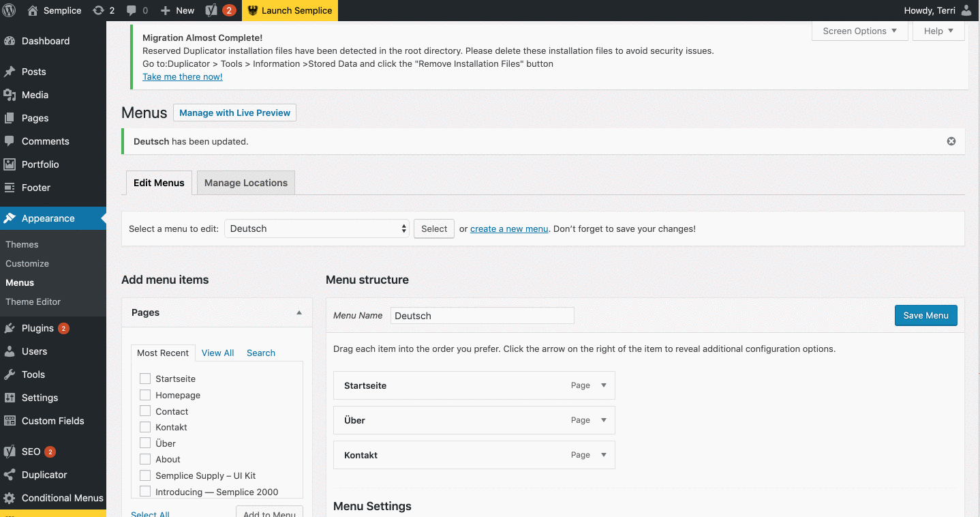980x517 pixels.
Task: Check the Startseite page checkbox
Action: (145, 379)
